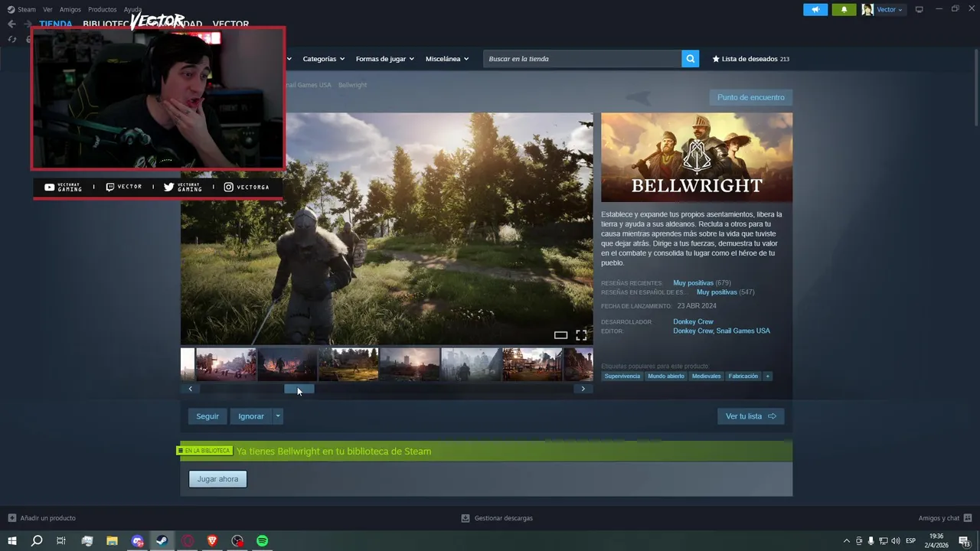Expand the Formas de jugar menu
Viewport: 980px width, 551px height.
(x=384, y=59)
